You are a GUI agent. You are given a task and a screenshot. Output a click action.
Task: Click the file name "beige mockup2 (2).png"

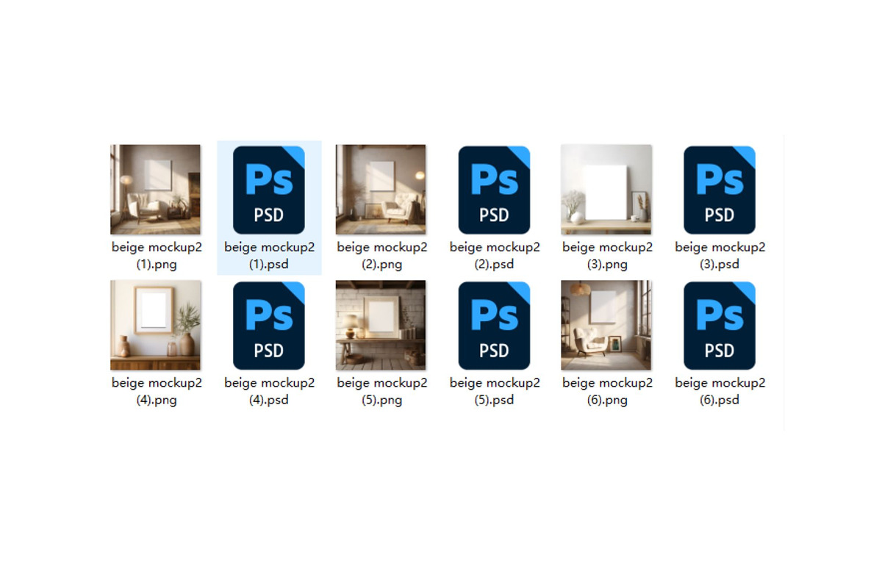click(382, 256)
